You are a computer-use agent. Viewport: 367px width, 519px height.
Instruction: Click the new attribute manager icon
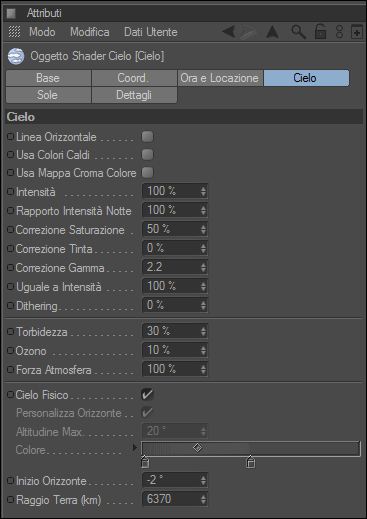click(x=356, y=32)
